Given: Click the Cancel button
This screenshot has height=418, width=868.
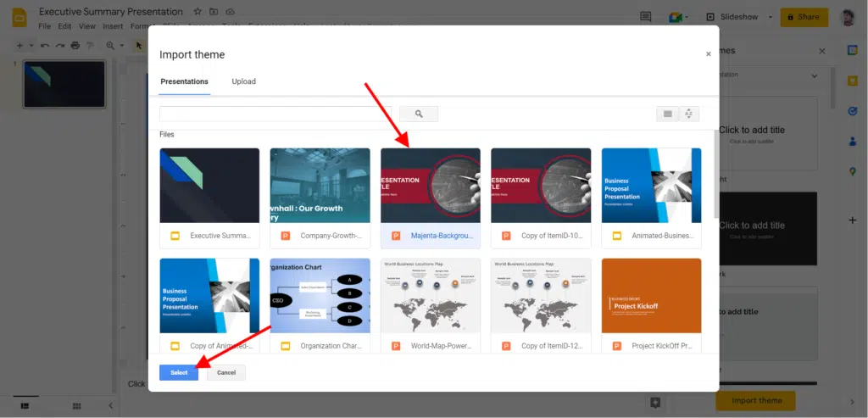Looking at the screenshot, I should [226, 372].
